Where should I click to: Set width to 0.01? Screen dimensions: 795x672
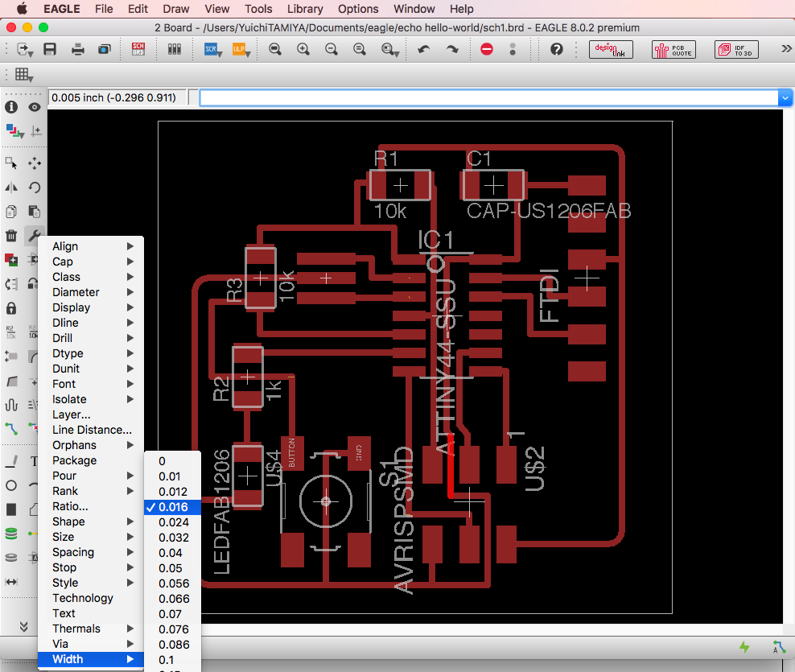(x=172, y=476)
